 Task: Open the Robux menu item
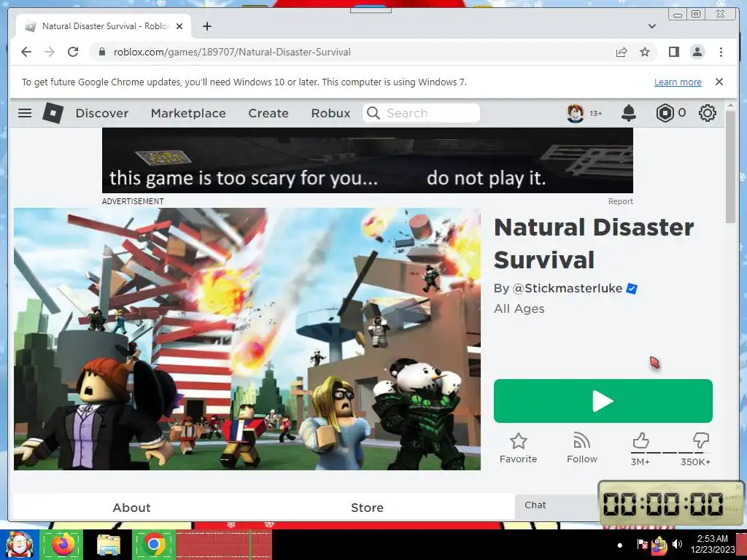(330, 113)
